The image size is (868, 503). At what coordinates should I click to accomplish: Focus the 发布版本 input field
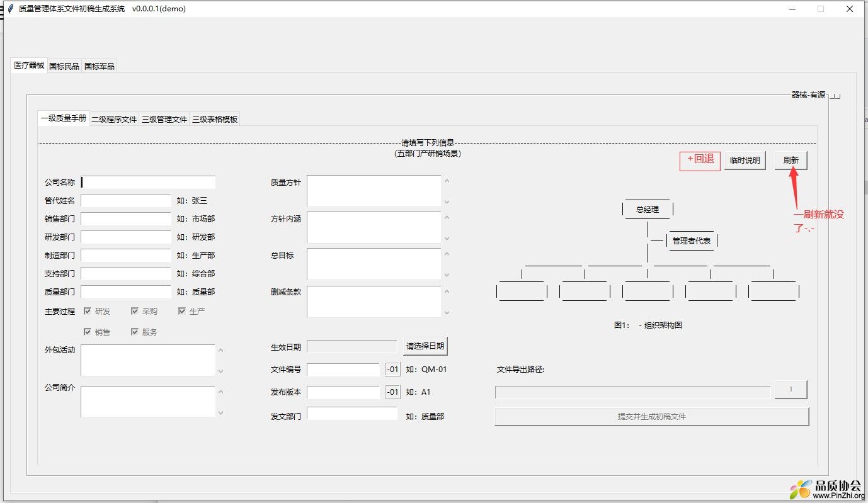point(343,392)
